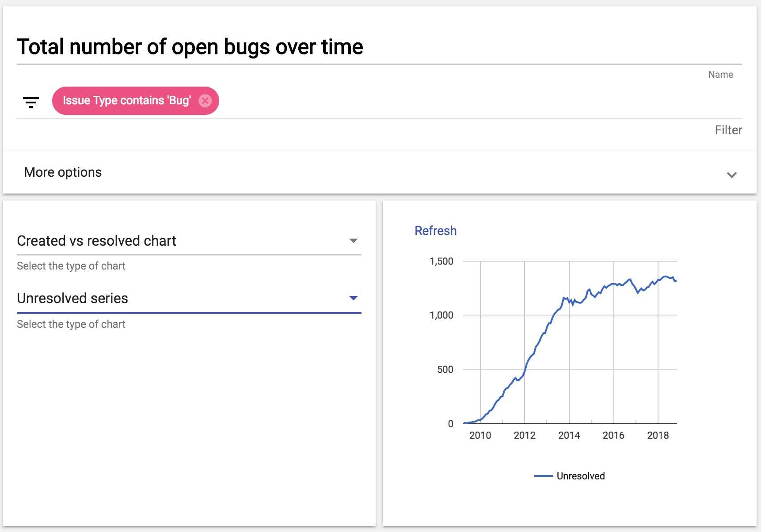Click the 2010 x-axis label
The height and width of the screenshot is (532, 761).
(480, 435)
